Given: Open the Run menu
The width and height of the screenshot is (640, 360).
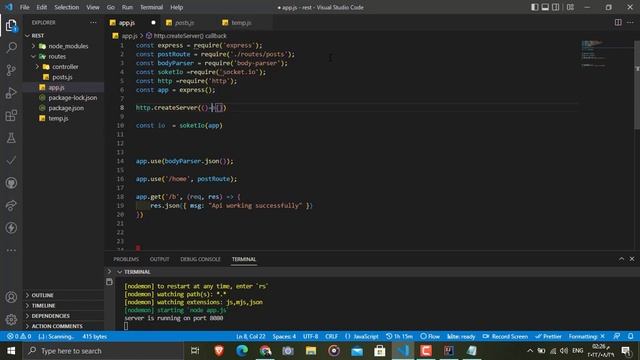Looking at the screenshot, I should click(x=127, y=7).
